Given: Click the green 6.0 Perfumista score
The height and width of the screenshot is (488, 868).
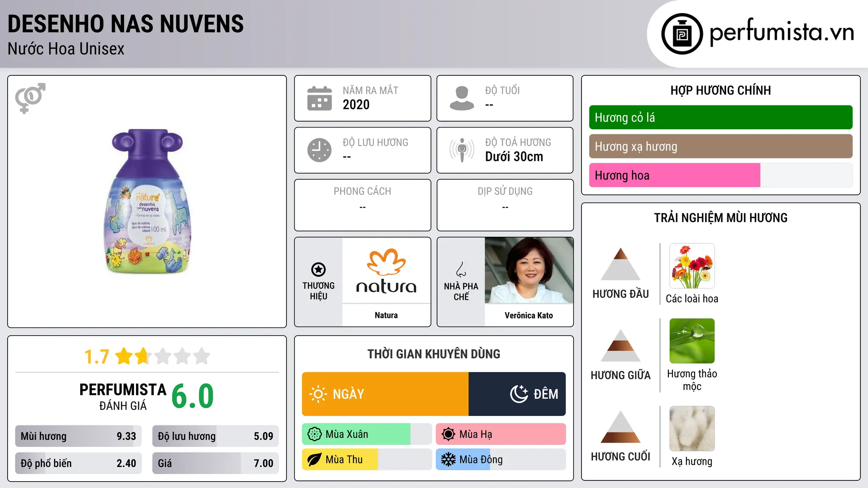Looking at the screenshot, I should (193, 396).
